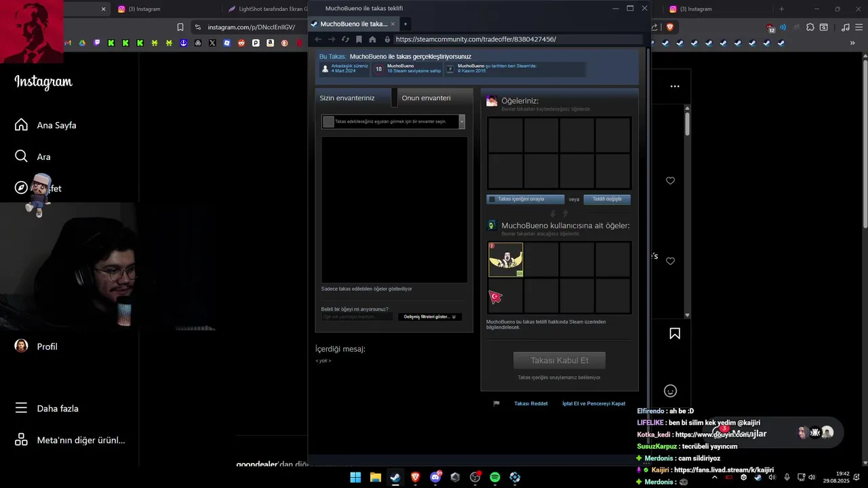Open Spotify from taskbar

[x=495, y=477]
